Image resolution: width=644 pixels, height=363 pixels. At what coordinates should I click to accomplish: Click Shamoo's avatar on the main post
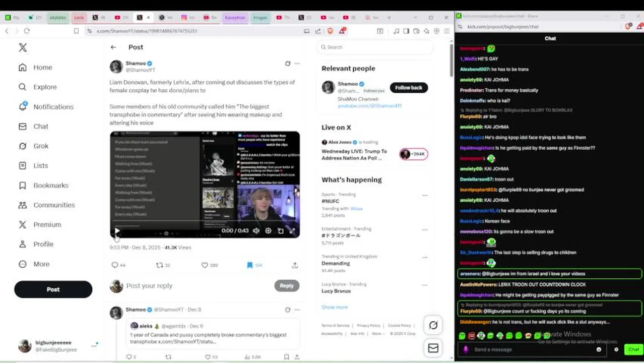[116, 67]
